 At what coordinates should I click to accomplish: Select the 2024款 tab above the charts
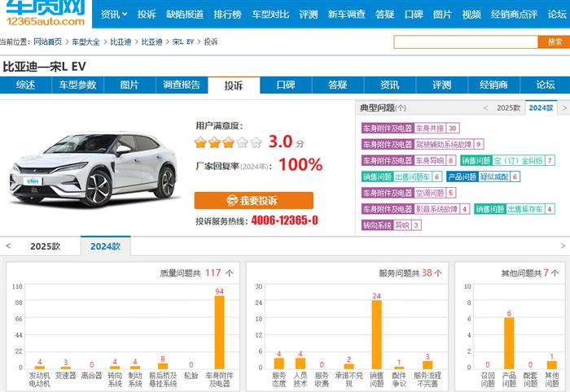(x=105, y=246)
